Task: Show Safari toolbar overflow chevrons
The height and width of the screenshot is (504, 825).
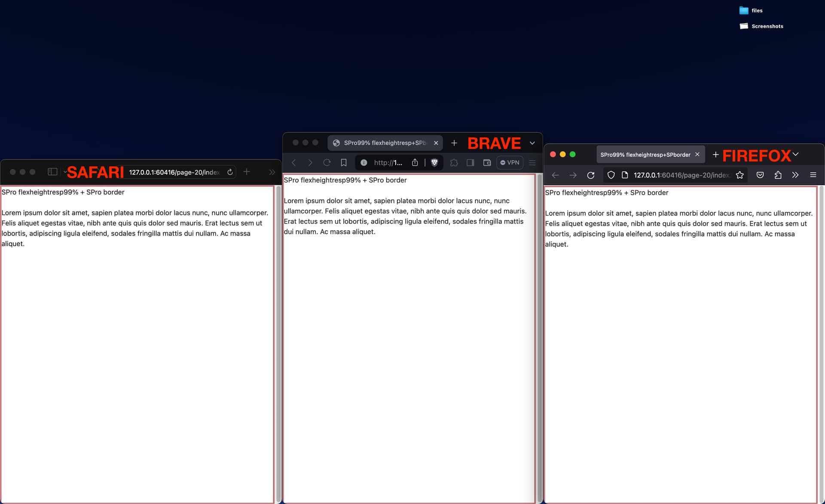Action: click(x=272, y=172)
